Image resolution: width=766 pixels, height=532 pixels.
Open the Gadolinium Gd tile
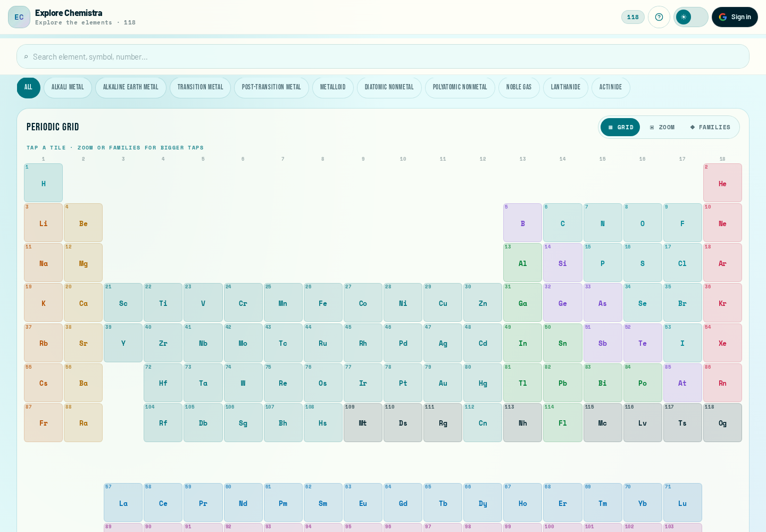click(403, 503)
